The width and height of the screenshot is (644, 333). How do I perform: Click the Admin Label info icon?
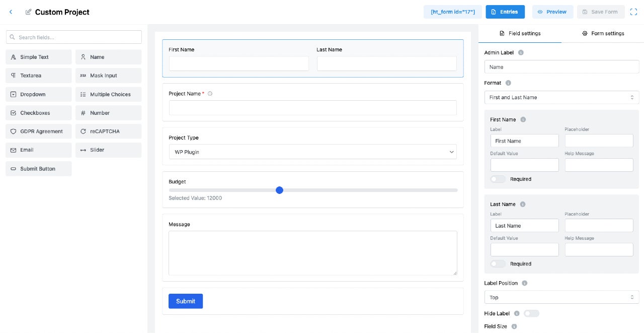521,52
